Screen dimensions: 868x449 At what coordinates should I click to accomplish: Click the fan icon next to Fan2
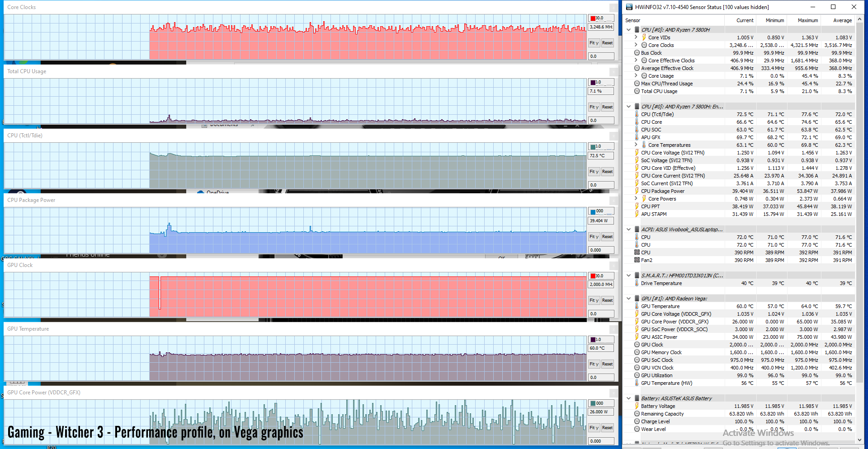pos(637,260)
